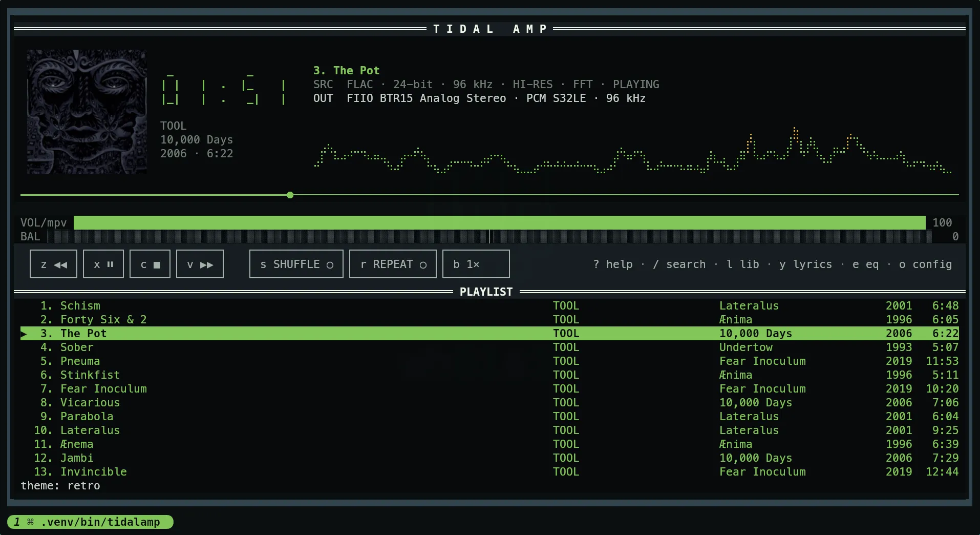
Task: Click the 10,000 Days album name beside the cover
Action: (197, 140)
